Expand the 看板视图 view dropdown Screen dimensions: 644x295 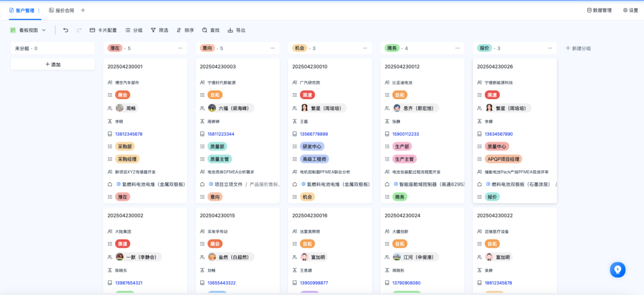pyautogui.click(x=28, y=30)
